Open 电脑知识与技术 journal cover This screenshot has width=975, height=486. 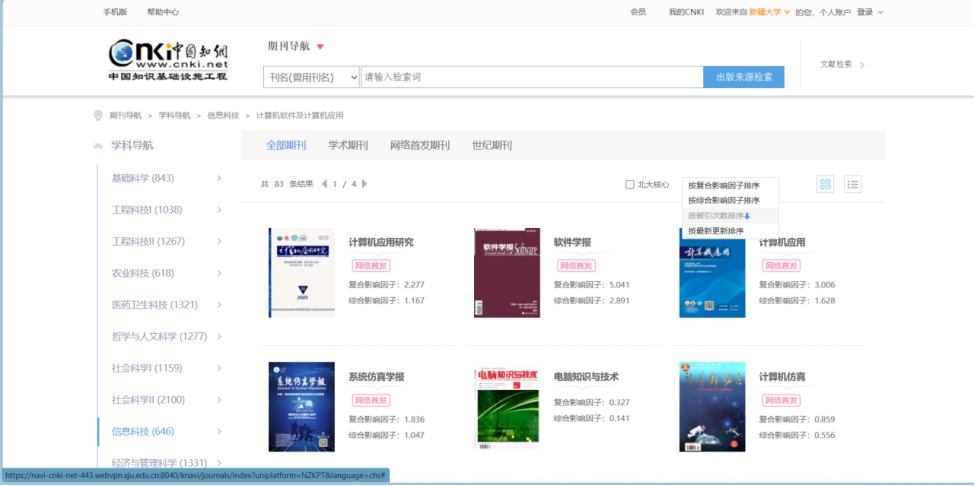507,405
